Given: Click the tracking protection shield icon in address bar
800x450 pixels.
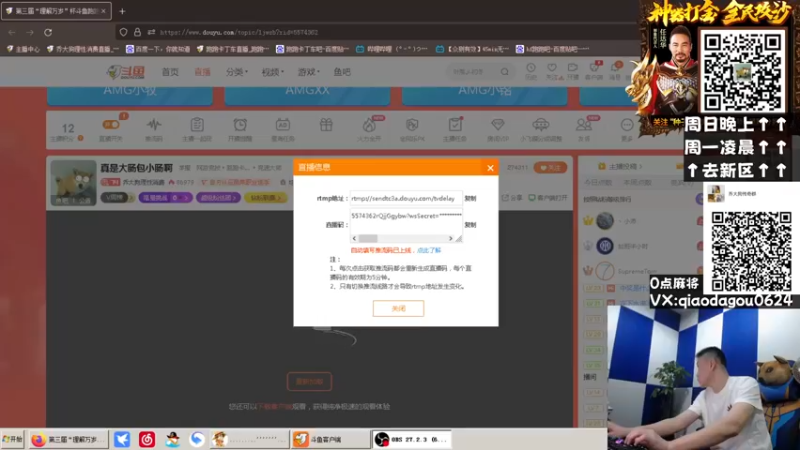Looking at the screenshot, I should point(123,32).
